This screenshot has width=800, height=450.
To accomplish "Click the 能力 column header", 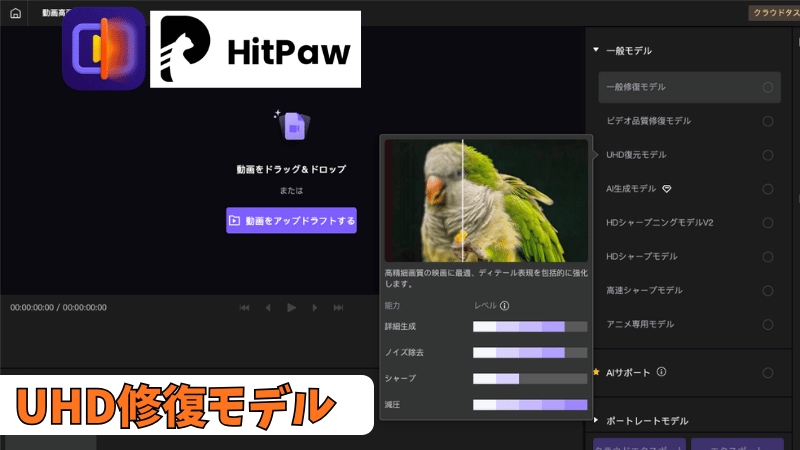I will pyautogui.click(x=392, y=306).
